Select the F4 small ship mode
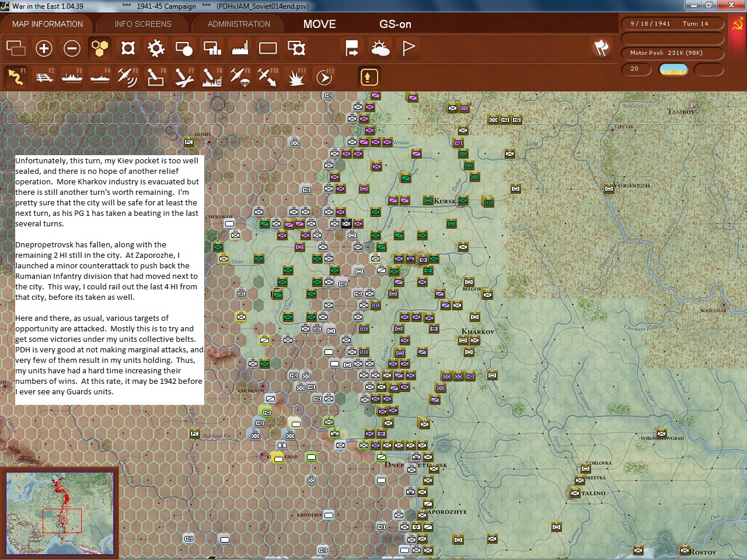This screenshot has width=747, height=560. coord(100,76)
